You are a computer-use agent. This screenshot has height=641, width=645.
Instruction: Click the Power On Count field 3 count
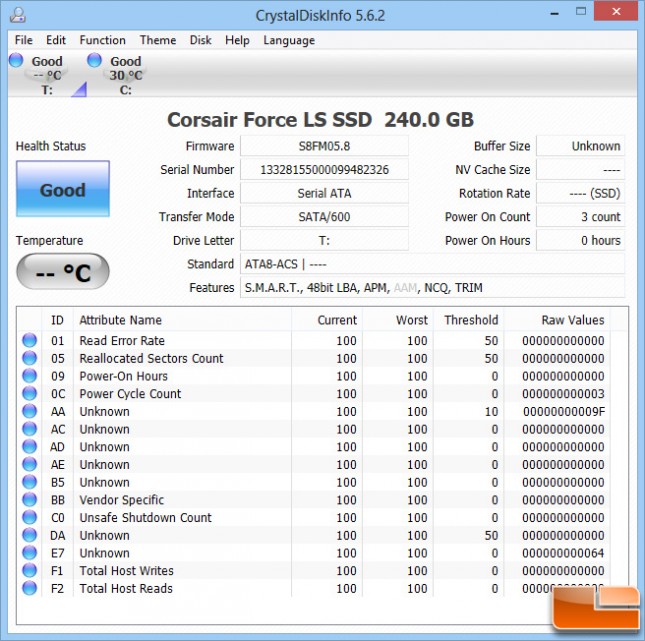tap(580, 217)
